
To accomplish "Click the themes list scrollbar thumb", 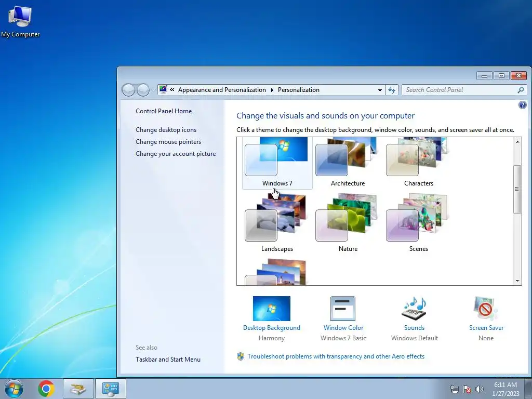I will point(517,189).
